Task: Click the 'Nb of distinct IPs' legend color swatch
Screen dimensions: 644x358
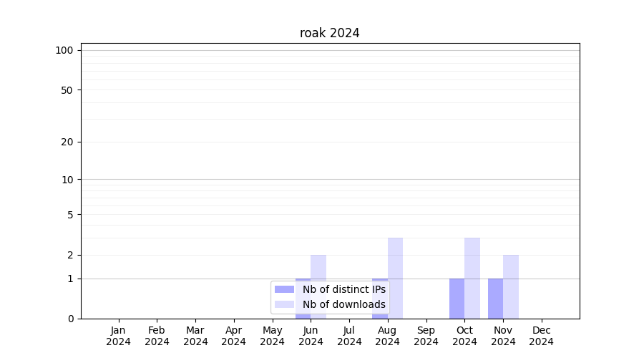Action: [x=284, y=289]
